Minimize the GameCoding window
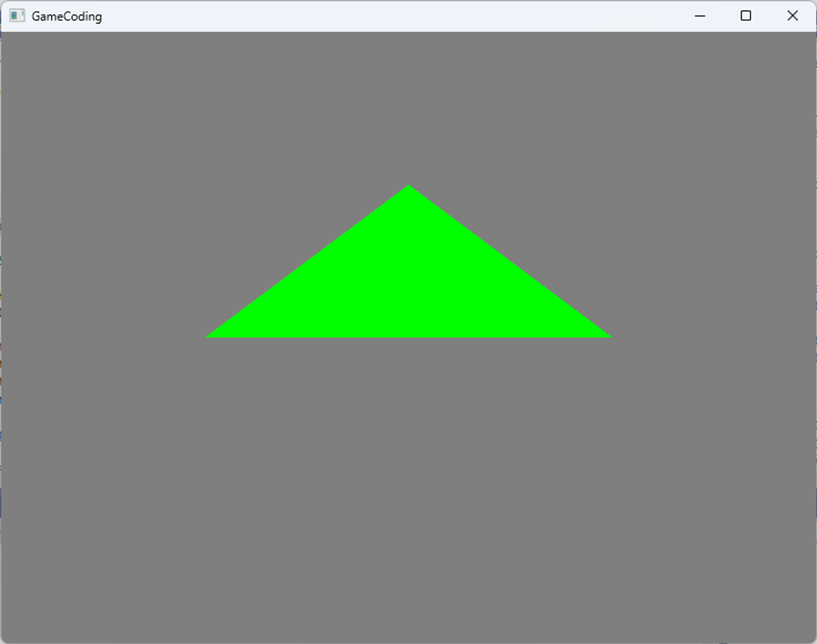 pos(700,16)
